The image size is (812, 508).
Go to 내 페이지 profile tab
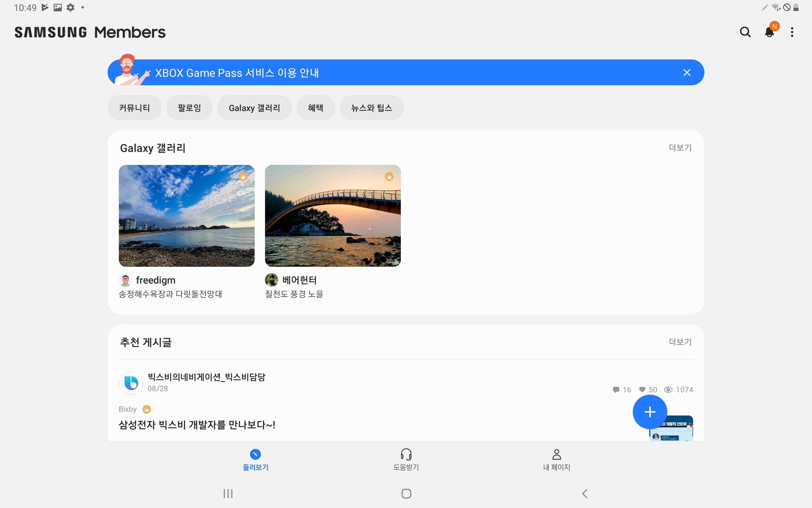(x=556, y=459)
